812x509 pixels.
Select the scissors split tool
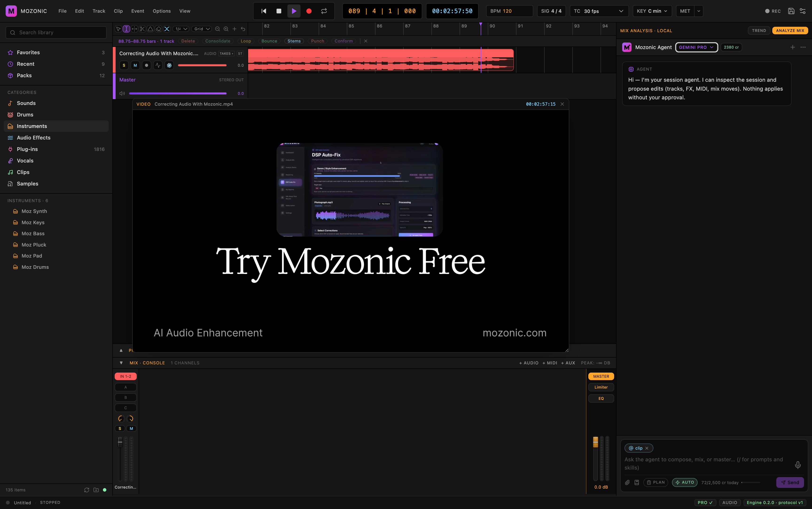142,29
